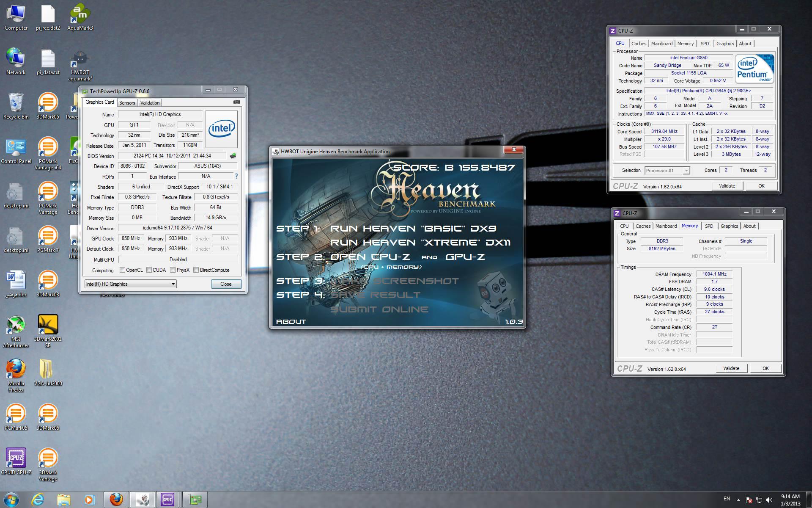Open Internet Explorer from taskbar
The height and width of the screenshot is (508, 812).
[38, 500]
